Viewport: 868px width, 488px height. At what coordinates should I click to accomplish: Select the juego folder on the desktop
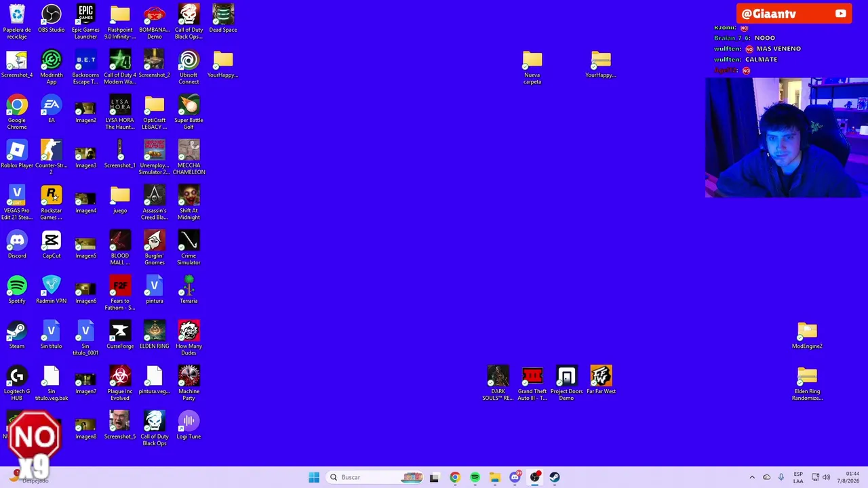point(120,200)
